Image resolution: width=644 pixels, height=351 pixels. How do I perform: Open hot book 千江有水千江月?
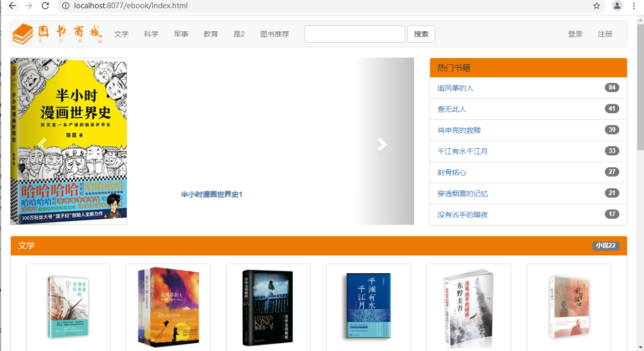[x=462, y=151]
